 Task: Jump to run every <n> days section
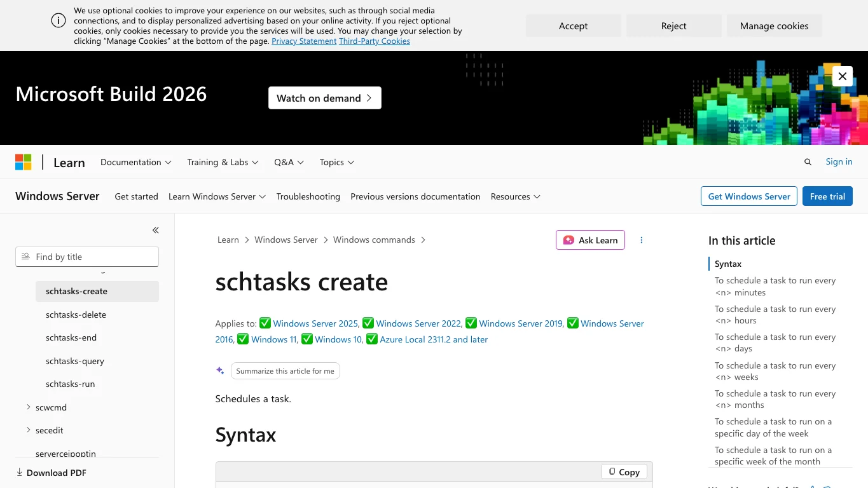(775, 342)
